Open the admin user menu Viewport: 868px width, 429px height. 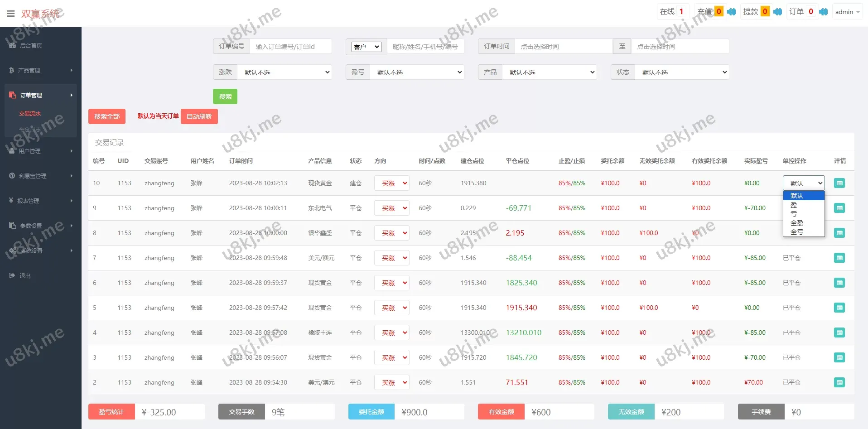(x=847, y=12)
